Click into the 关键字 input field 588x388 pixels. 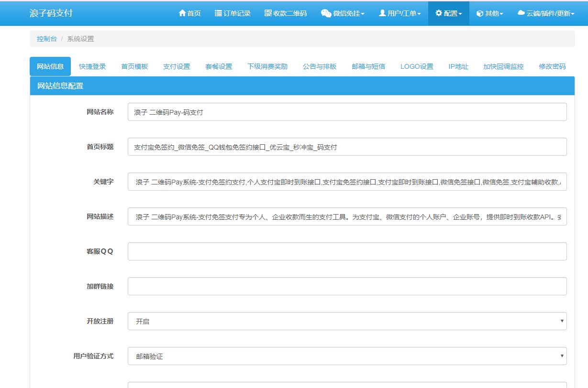point(347,182)
